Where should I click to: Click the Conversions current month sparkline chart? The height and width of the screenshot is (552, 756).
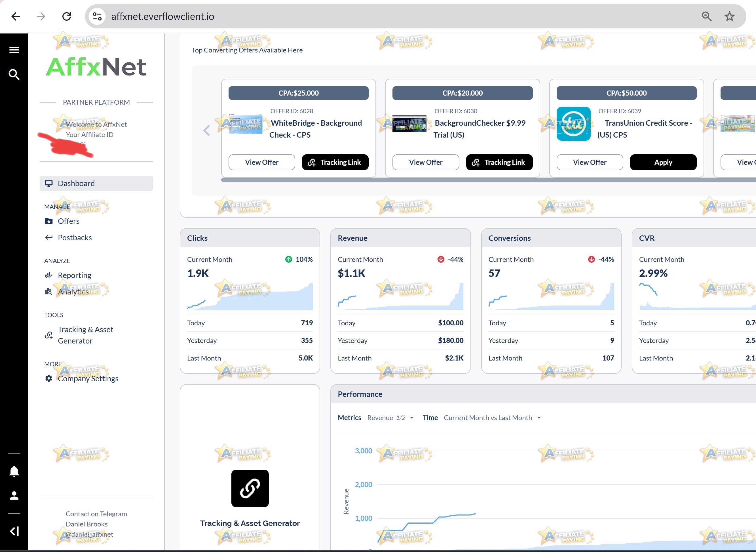point(551,297)
